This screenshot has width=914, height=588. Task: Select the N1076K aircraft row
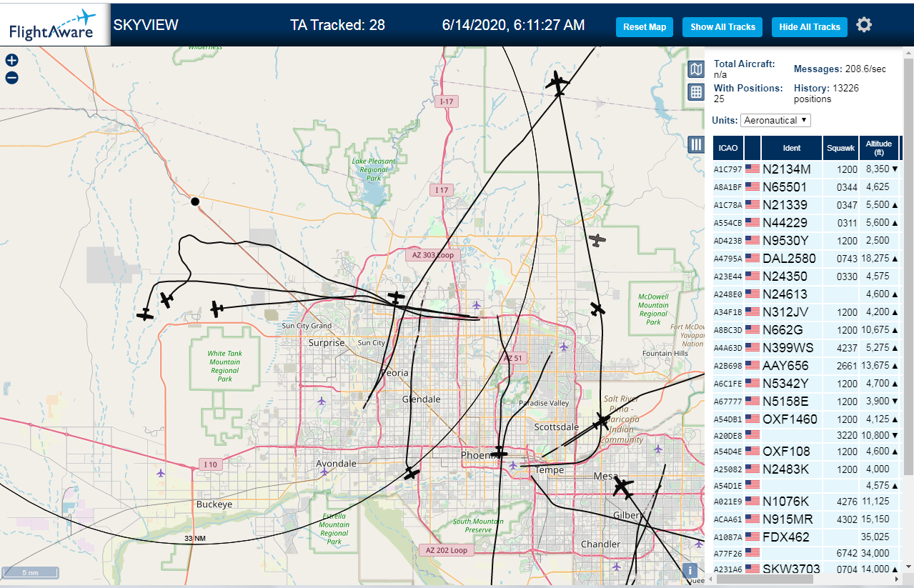(807, 502)
